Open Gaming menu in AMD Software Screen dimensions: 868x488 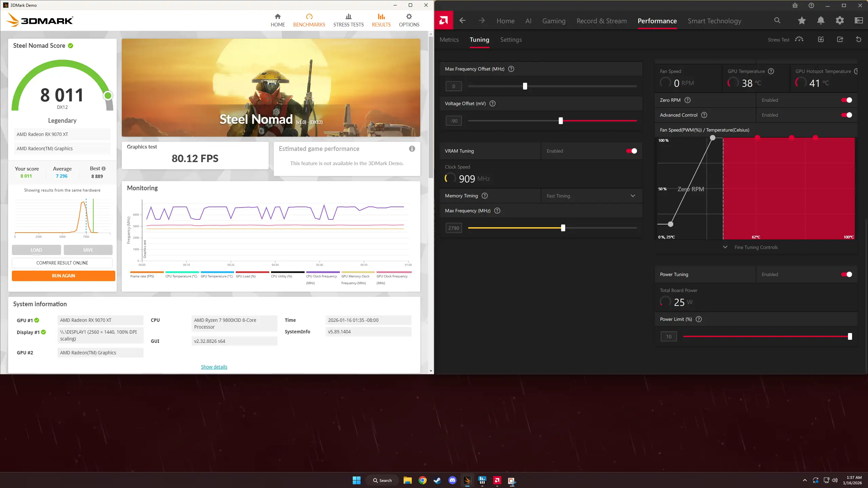(554, 21)
